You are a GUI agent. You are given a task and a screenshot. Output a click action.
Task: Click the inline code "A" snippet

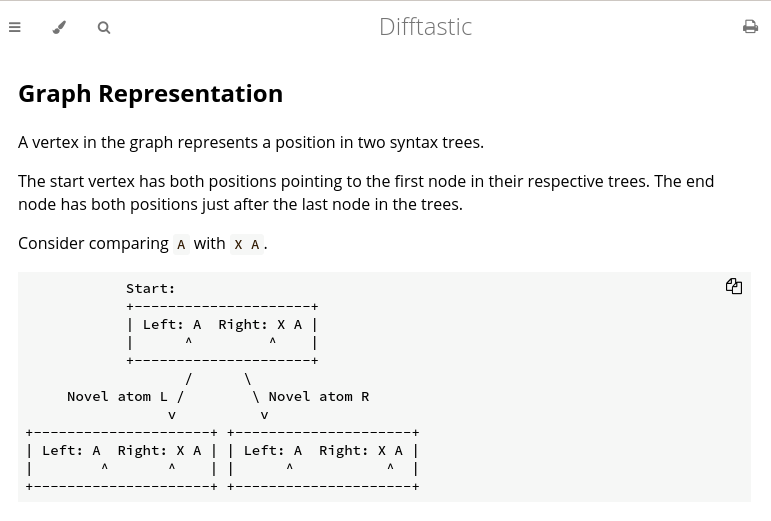(x=181, y=244)
